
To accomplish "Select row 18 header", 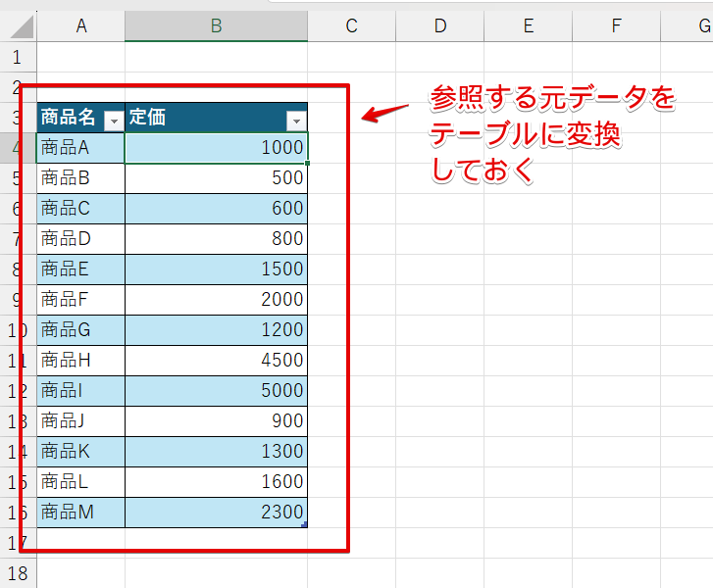I will click(18, 573).
